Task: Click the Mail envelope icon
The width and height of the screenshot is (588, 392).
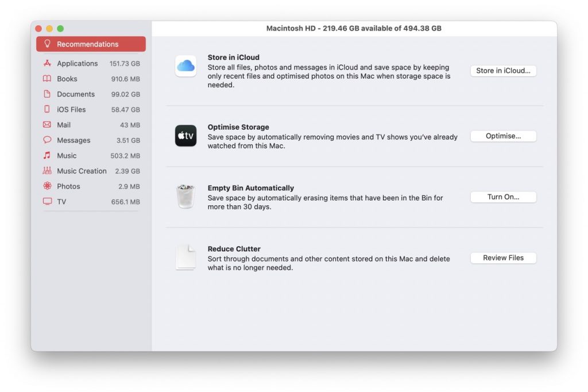Action: [x=47, y=125]
